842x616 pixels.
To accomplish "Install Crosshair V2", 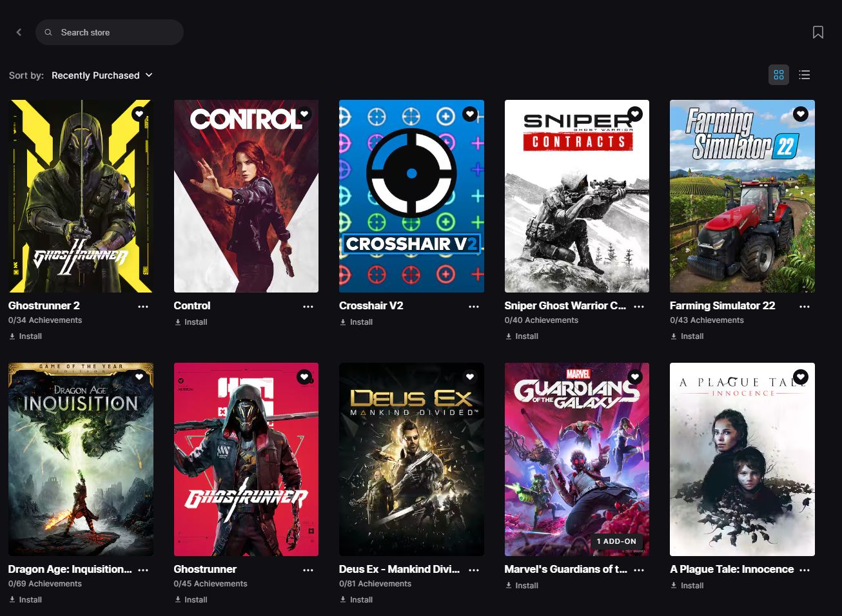I will [x=356, y=322].
